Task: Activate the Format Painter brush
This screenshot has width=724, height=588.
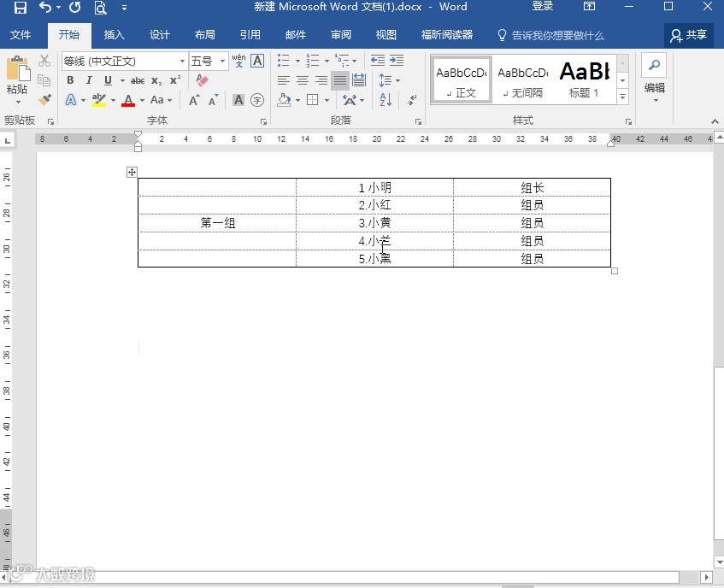Action: [x=44, y=100]
